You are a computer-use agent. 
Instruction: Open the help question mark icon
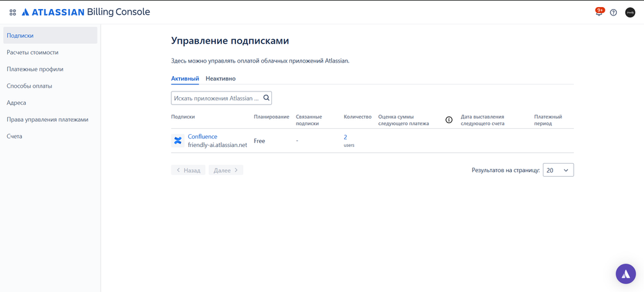(613, 12)
